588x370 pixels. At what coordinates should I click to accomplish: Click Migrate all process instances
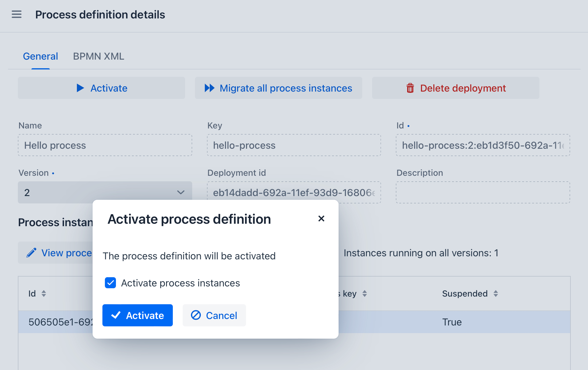click(278, 88)
